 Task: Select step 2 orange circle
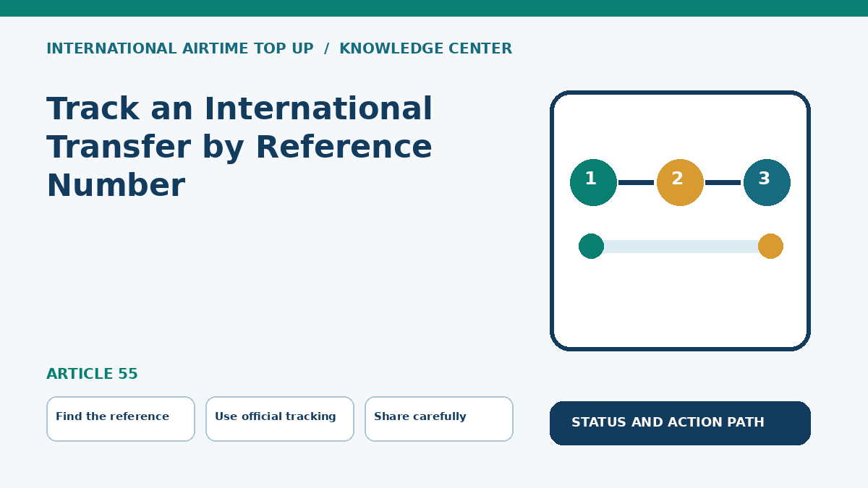click(x=680, y=182)
